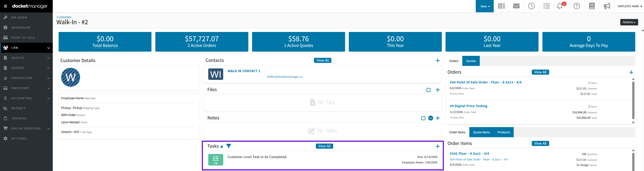Screen dimensions: 644x171
Task: Switch to the Orders tab
Action: click(454, 61)
